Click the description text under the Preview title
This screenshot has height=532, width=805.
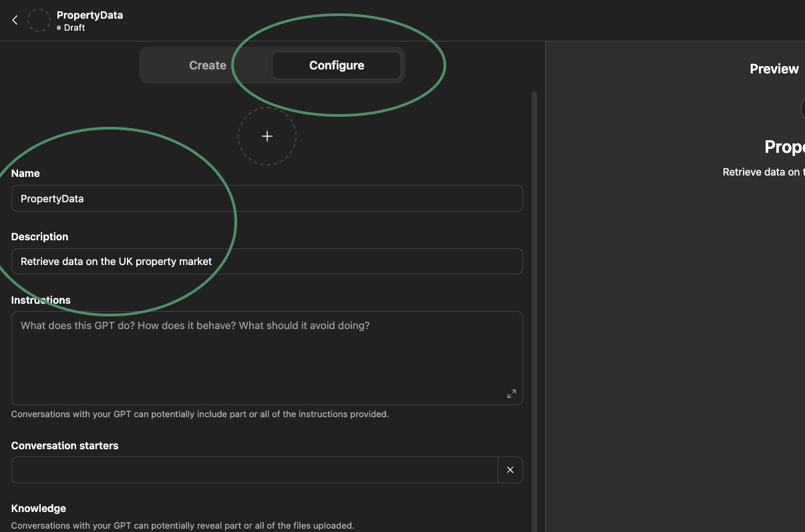pos(763,172)
